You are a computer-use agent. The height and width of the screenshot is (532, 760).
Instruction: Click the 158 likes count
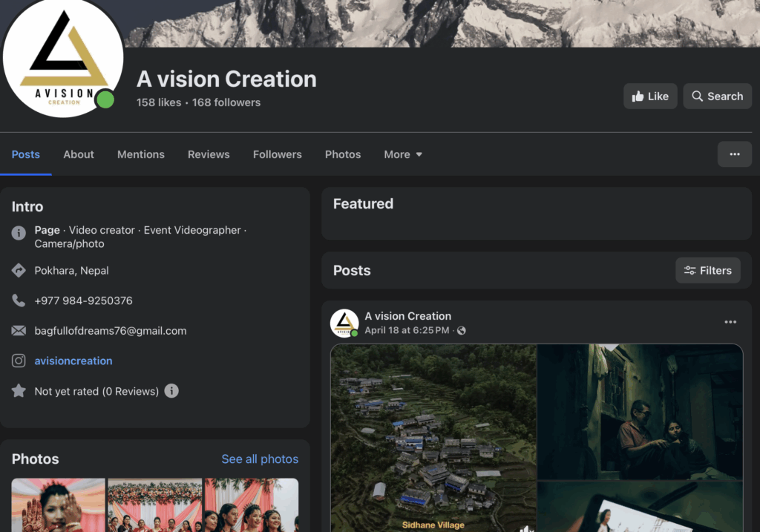159,102
